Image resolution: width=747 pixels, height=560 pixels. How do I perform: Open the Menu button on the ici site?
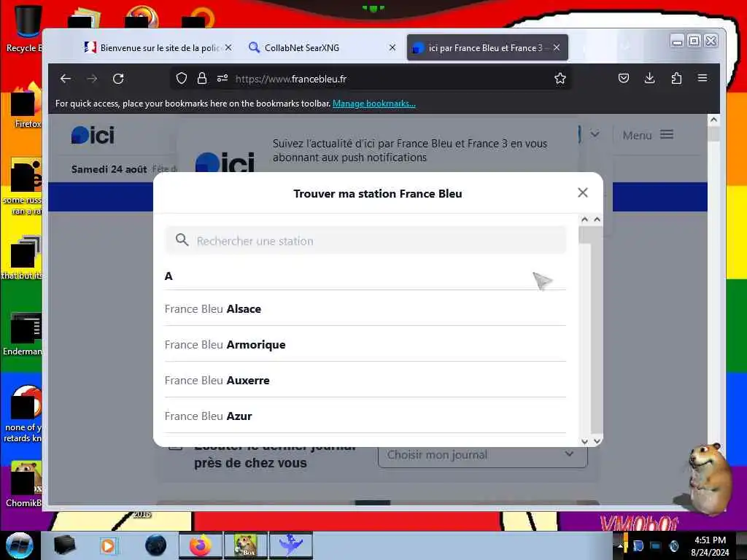[x=648, y=135]
